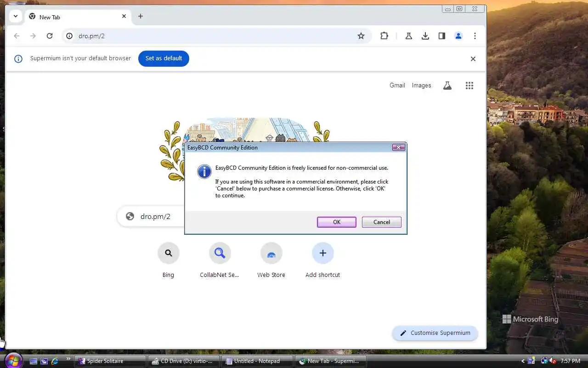Open the Downloads icon
This screenshot has width=588, height=368.
point(425,36)
